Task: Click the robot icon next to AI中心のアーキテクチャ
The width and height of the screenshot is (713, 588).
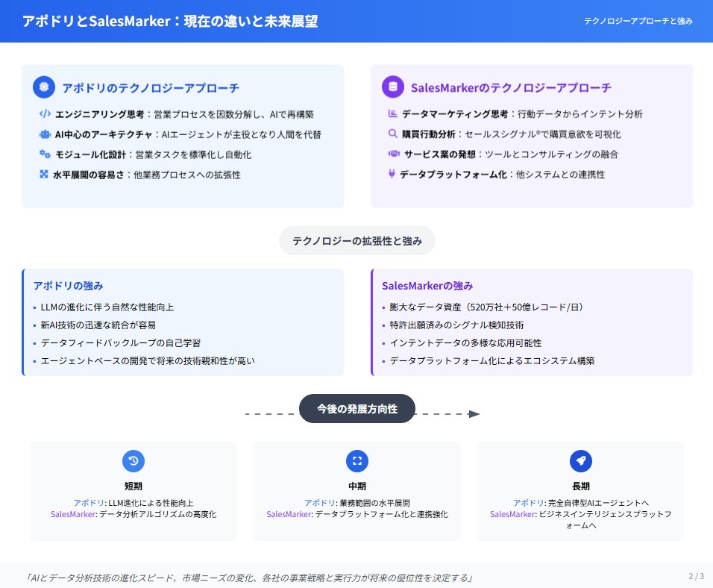Action: (x=45, y=134)
